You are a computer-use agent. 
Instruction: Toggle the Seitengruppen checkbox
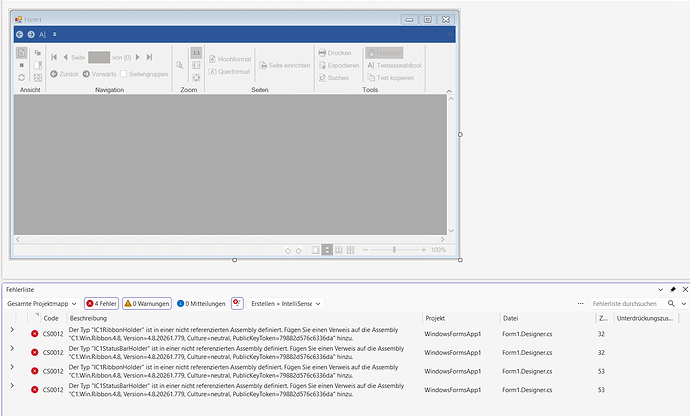[124, 74]
